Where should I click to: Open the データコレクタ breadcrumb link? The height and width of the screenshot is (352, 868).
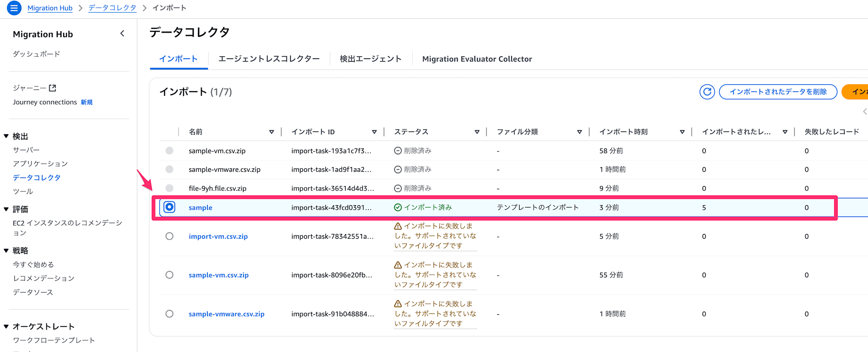click(x=112, y=8)
